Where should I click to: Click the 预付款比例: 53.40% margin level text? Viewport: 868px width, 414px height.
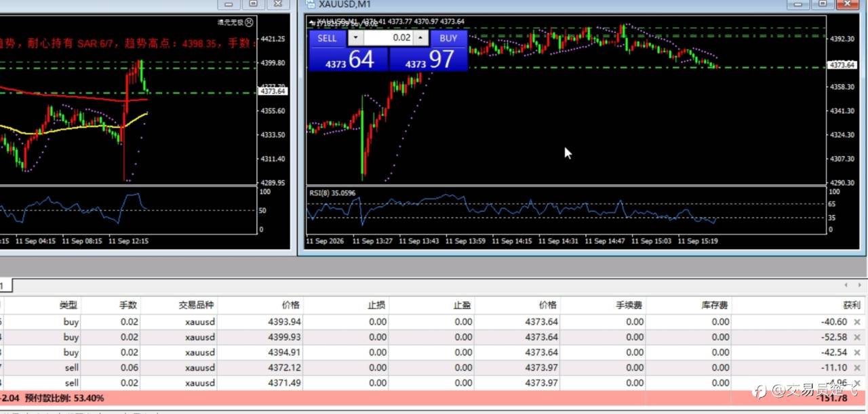point(64,398)
